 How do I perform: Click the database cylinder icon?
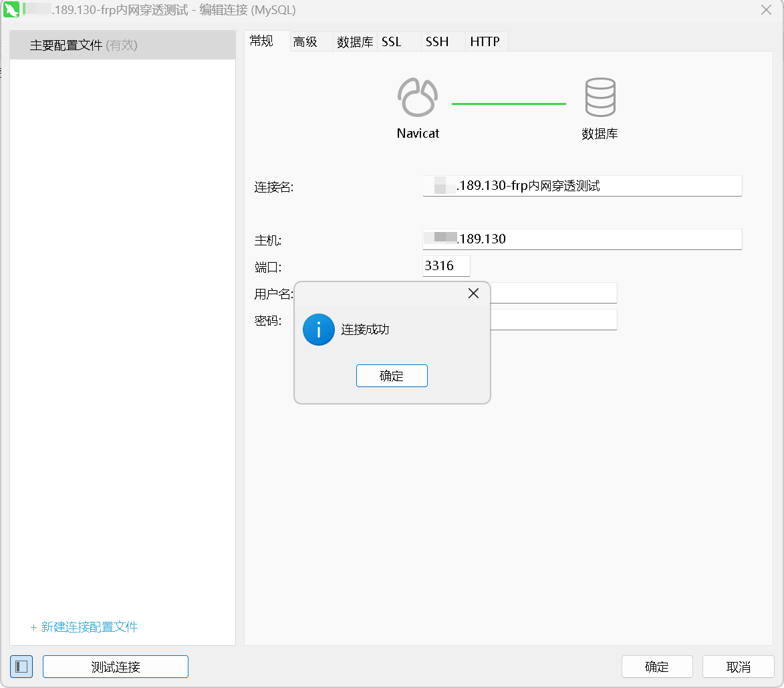(600, 97)
